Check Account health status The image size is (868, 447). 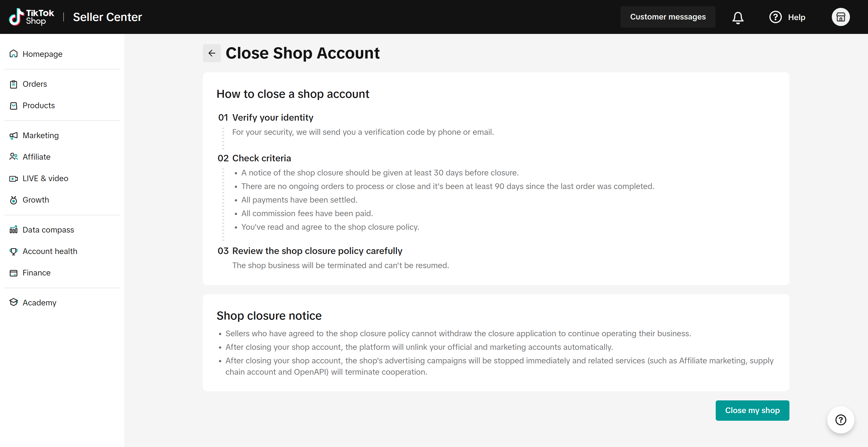tap(50, 251)
